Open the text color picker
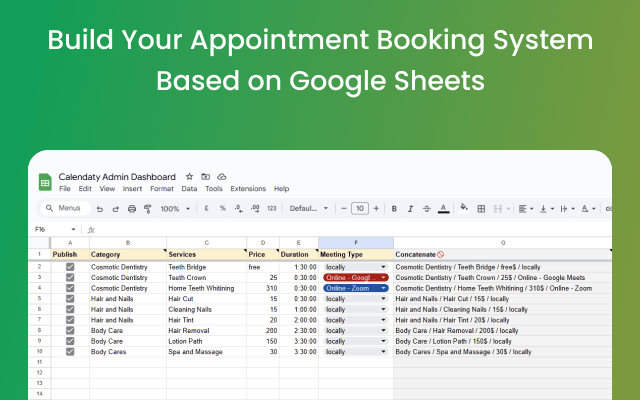Screen dimensions: 640x400 pos(443,209)
